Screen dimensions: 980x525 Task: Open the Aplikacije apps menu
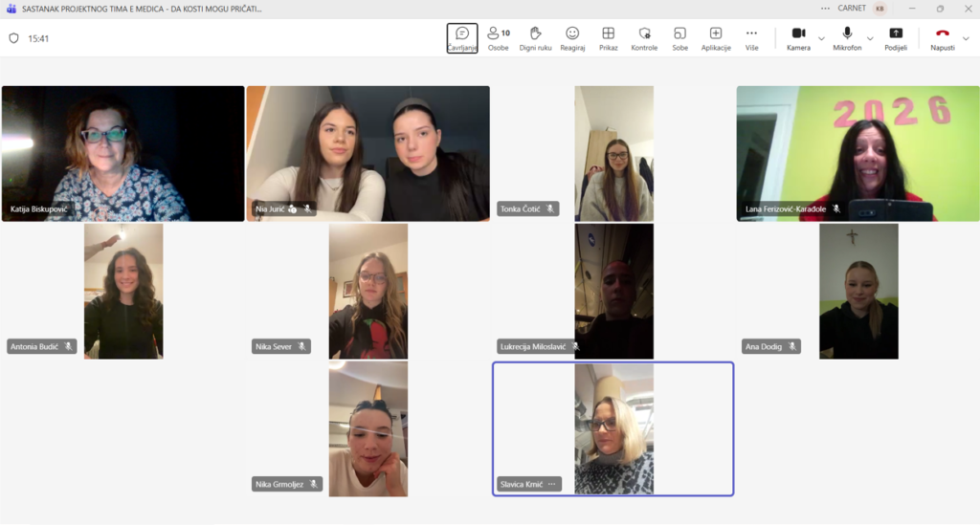click(716, 38)
